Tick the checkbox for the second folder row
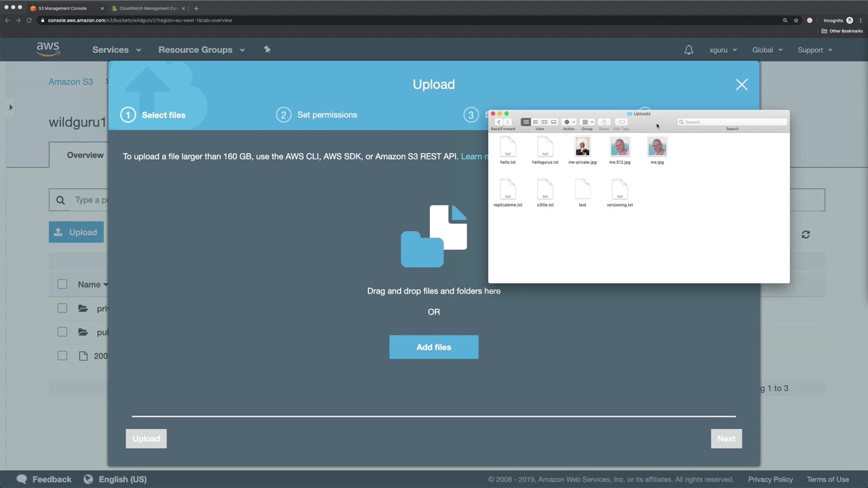The image size is (868, 488). 62,332
